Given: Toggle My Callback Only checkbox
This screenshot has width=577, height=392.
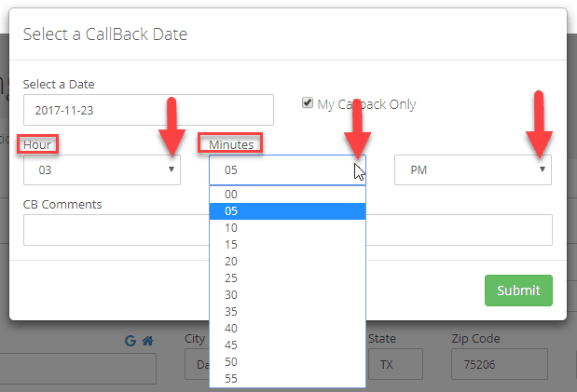Looking at the screenshot, I should pyautogui.click(x=308, y=102).
